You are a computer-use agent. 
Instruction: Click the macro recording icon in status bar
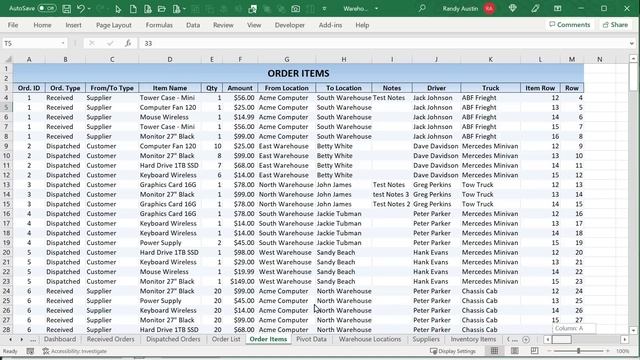30,351
